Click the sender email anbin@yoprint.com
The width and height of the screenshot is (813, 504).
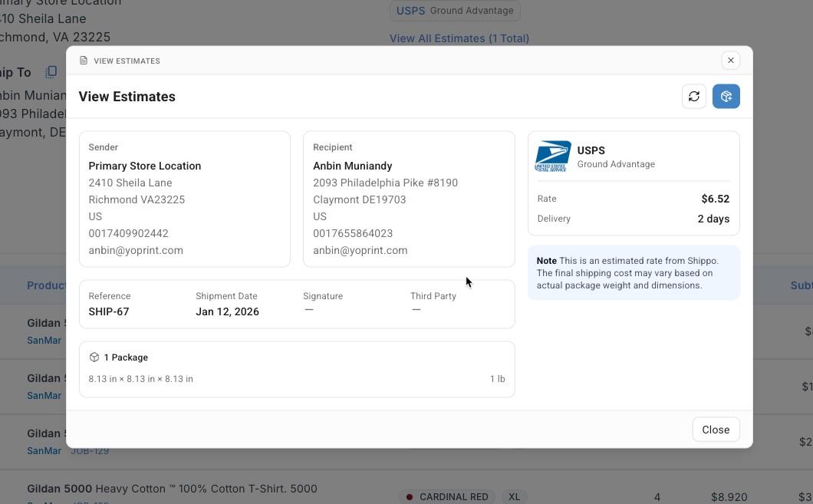[136, 250]
